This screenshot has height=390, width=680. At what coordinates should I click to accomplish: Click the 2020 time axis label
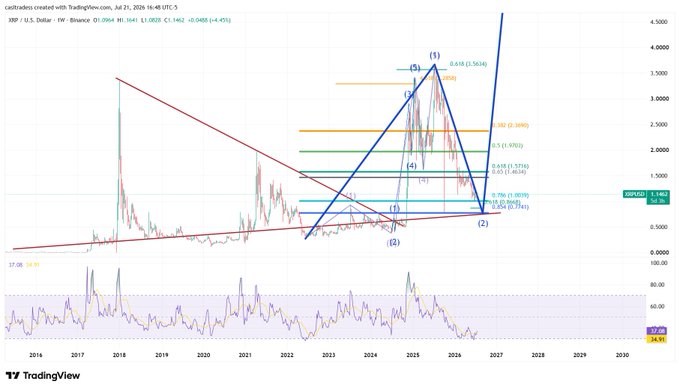203,355
